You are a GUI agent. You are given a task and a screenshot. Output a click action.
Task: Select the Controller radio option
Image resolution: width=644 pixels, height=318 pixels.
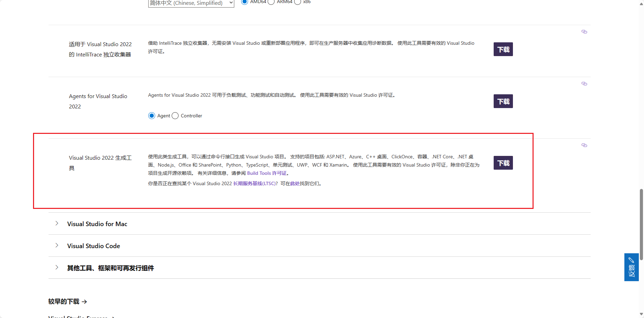(175, 116)
